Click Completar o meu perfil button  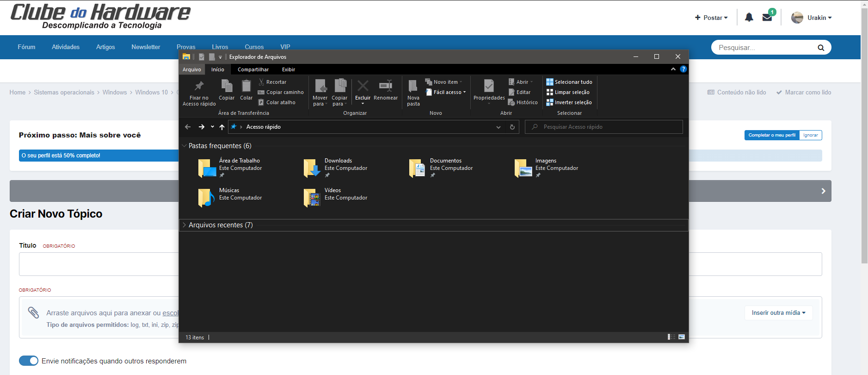pyautogui.click(x=772, y=135)
